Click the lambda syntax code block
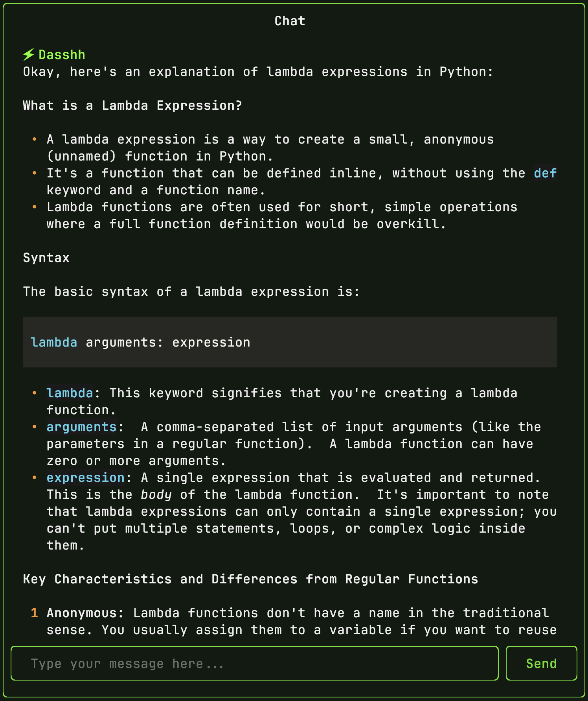 (x=290, y=342)
